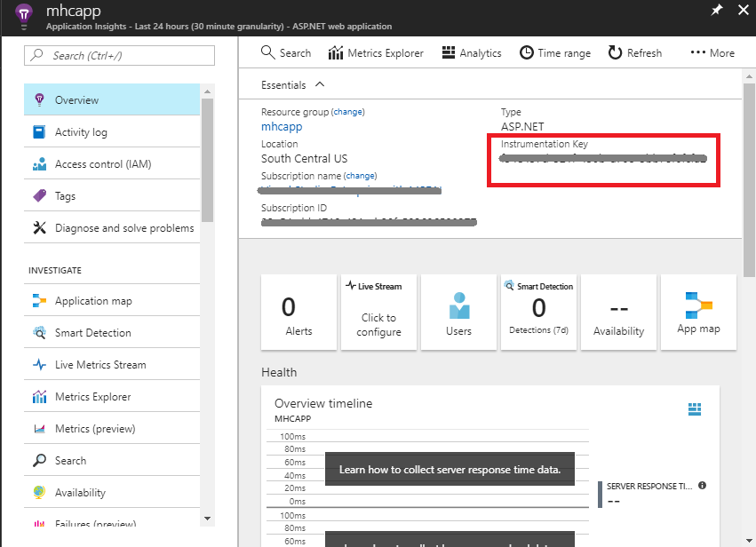Screen dimensions: 756x547
Task: Open the Smart Detection 0 Detections tile
Action: 539,313
